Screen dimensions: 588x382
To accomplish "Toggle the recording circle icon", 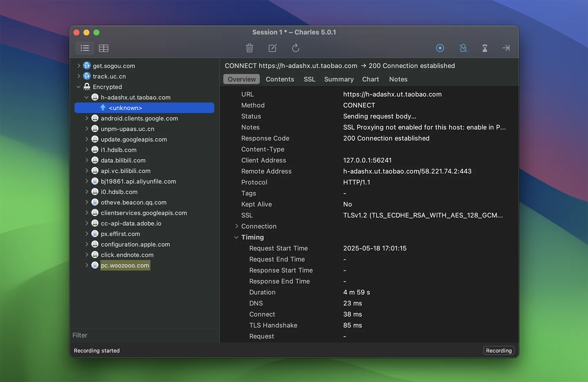I will tap(440, 48).
